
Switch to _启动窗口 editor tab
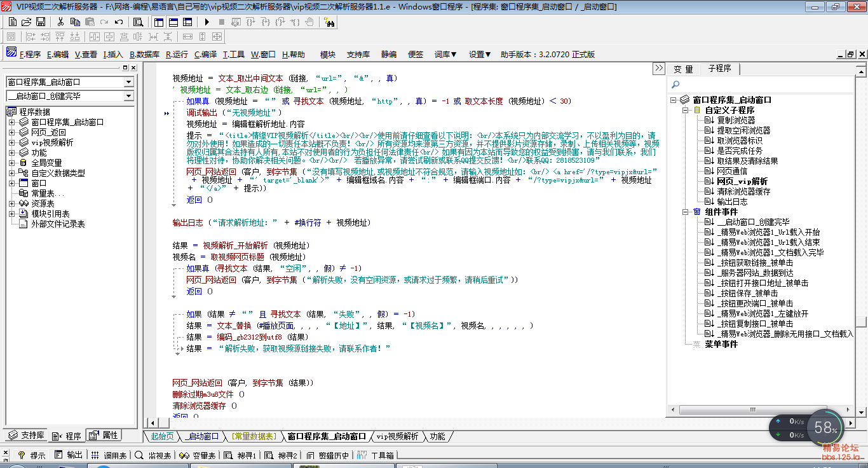click(x=203, y=436)
